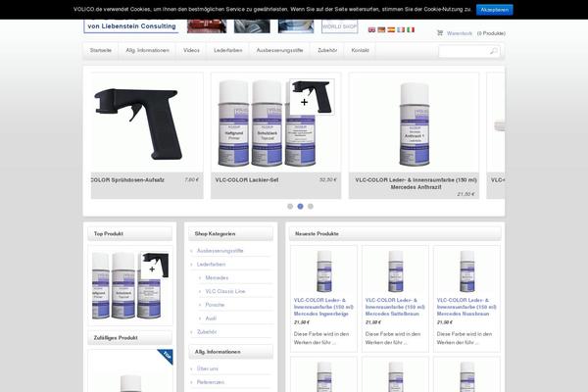Click the 'Neueste Produkte' heading

point(317,233)
